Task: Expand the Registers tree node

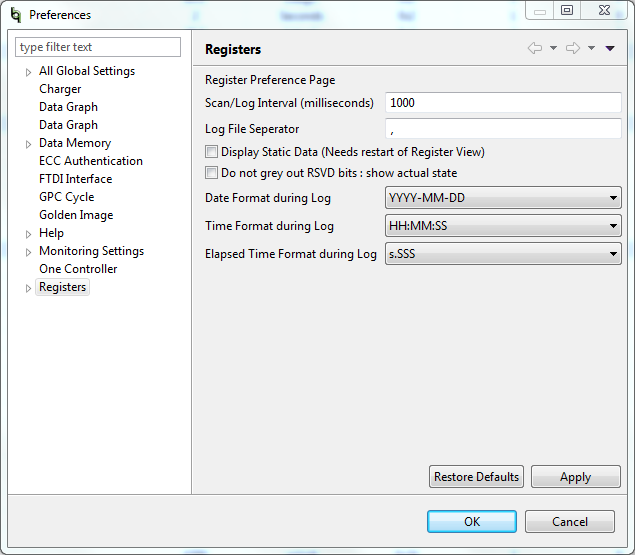Action: pyautogui.click(x=28, y=288)
